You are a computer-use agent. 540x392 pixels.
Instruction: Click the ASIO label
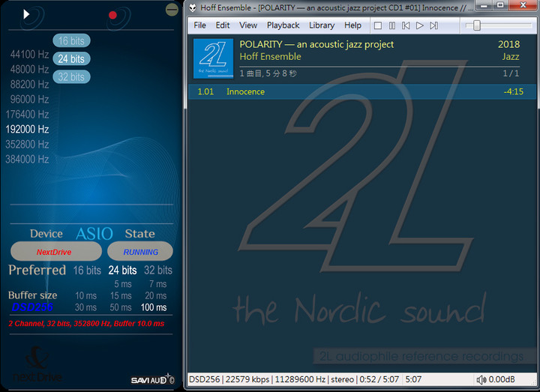(x=94, y=234)
